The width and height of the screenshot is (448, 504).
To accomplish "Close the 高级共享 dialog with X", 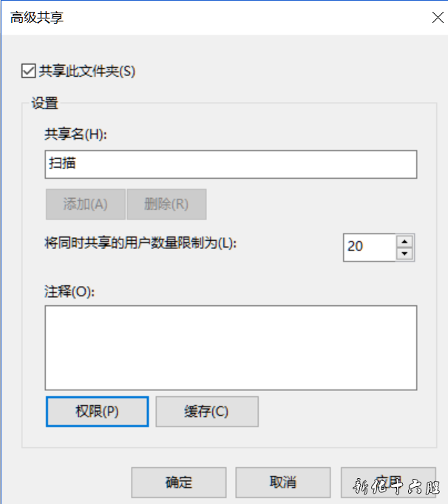I will [438, 17].
